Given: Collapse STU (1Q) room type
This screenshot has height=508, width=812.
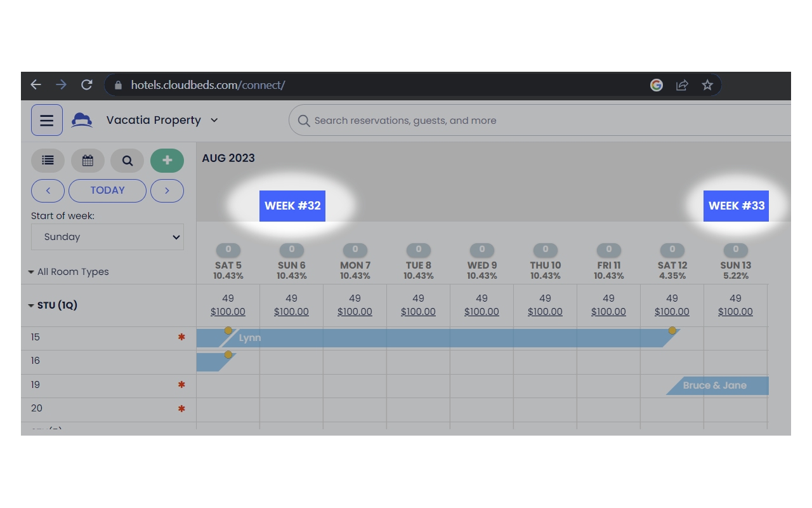Looking at the screenshot, I should [52, 305].
